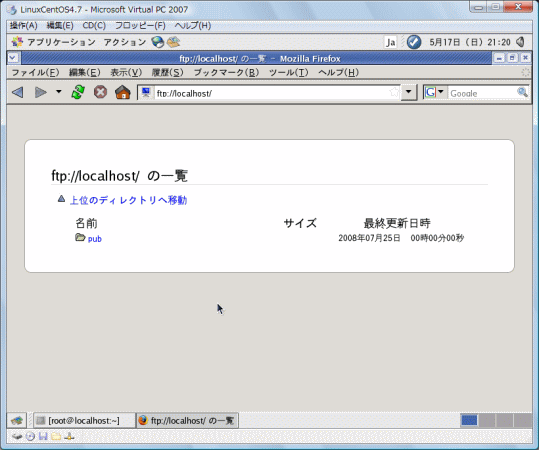Open the back/forward history dropdown arrow
The height and width of the screenshot is (450, 539).
coord(59,92)
